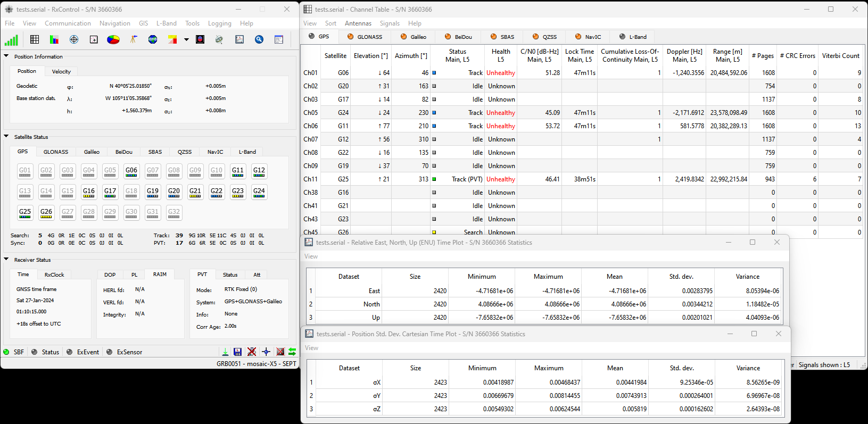
Task: Click the survey tripod icon in toolbar
Action: click(134, 39)
